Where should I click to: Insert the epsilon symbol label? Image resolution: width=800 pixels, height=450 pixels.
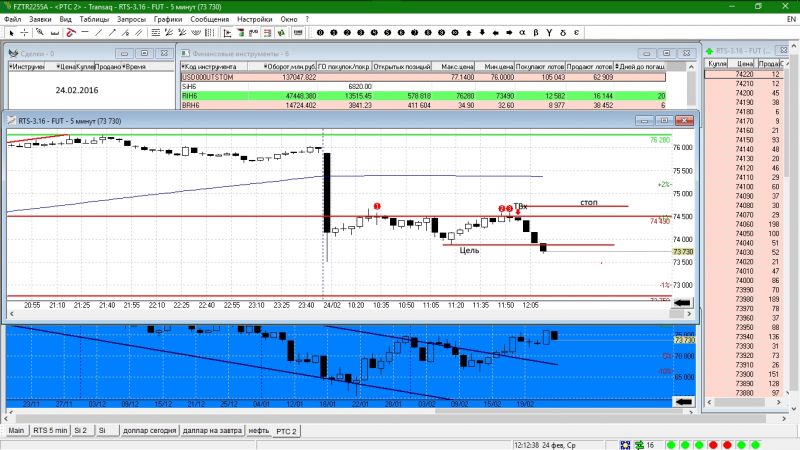[576, 33]
